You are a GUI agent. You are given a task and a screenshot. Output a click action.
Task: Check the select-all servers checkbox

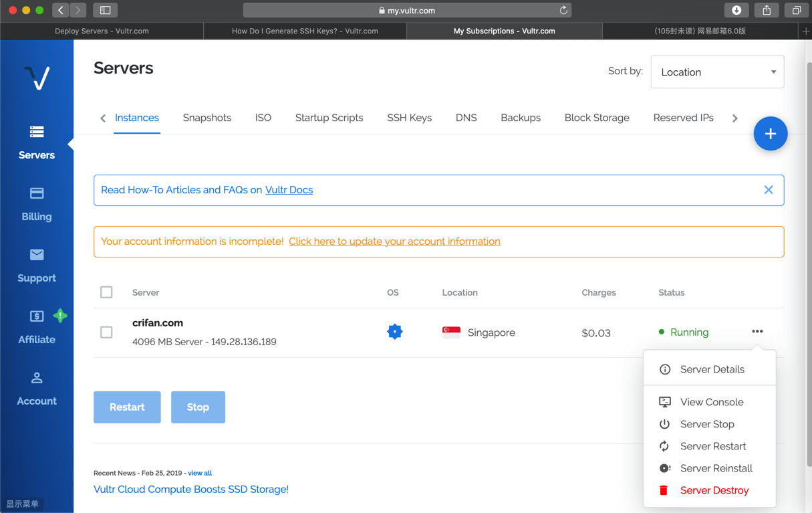(x=106, y=292)
